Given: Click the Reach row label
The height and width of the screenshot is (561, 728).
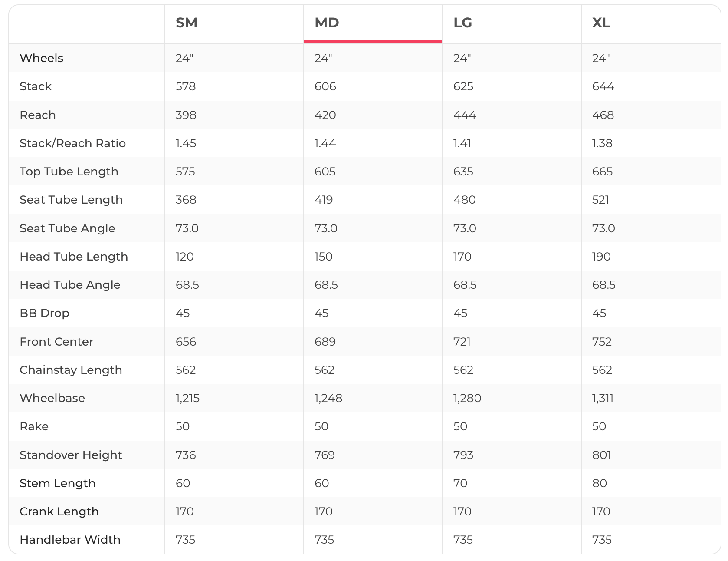Looking at the screenshot, I should pyautogui.click(x=38, y=115).
